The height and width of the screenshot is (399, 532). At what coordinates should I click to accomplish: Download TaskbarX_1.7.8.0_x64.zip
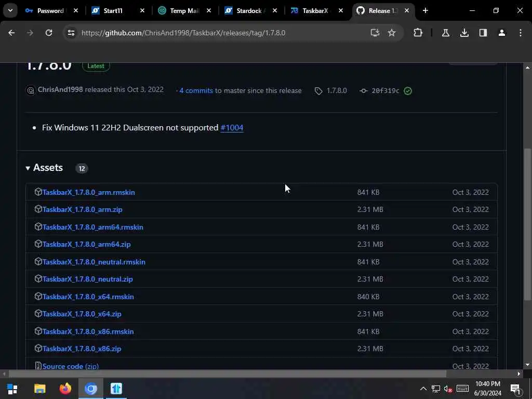[x=82, y=314]
